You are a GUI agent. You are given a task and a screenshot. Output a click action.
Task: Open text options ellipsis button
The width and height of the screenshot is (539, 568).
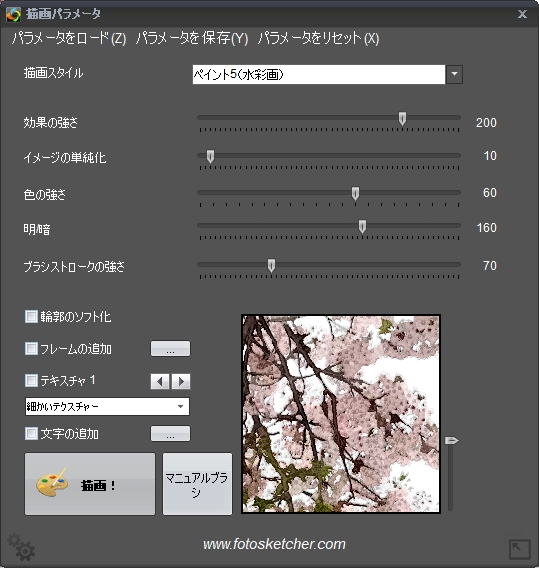170,434
